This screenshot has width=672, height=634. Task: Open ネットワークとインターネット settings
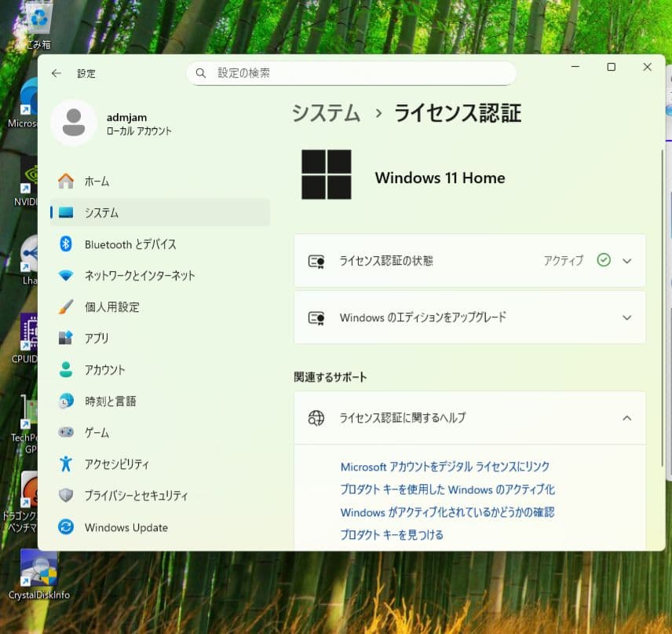[139, 276]
